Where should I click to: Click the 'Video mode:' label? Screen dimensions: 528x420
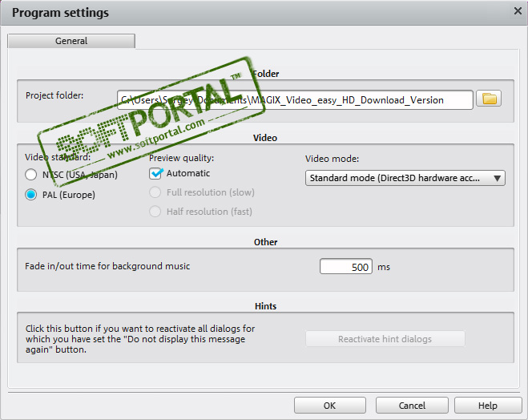pos(332,159)
